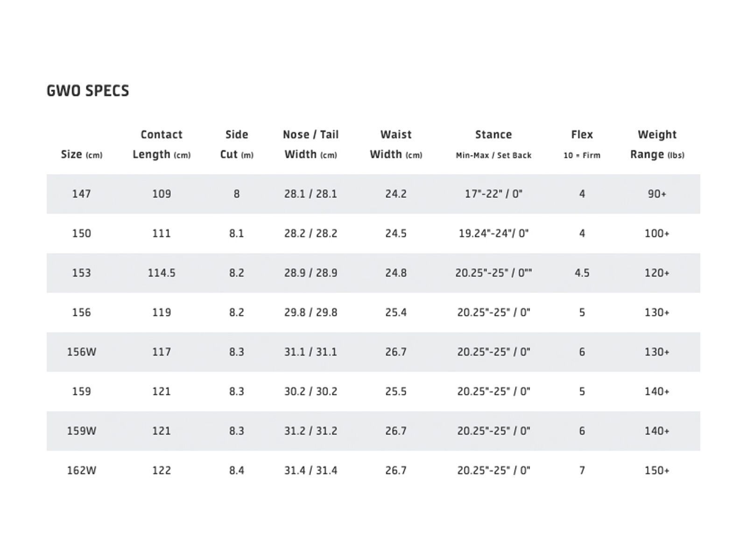The width and height of the screenshot is (747, 560).
Task: Select the Contact Length column header
Action: [x=162, y=144]
